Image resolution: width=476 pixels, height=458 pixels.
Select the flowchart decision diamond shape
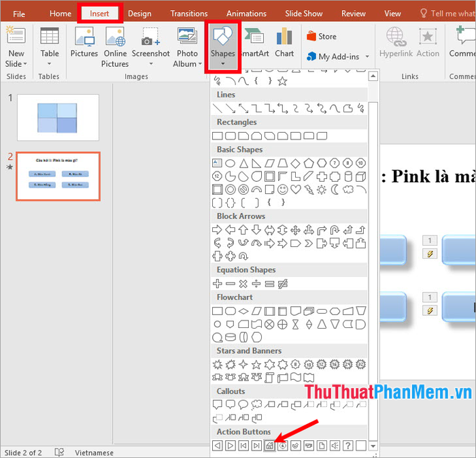point(243,310)
